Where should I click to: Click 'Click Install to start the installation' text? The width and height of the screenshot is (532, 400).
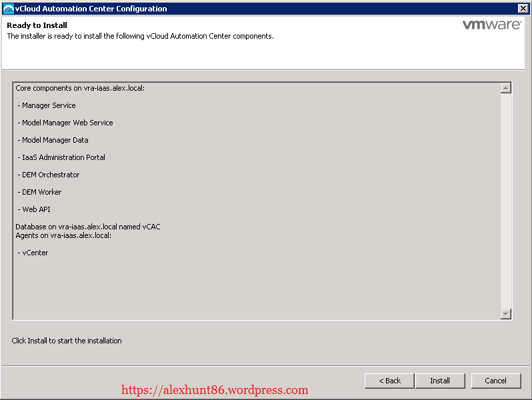(x=67, y=341)
